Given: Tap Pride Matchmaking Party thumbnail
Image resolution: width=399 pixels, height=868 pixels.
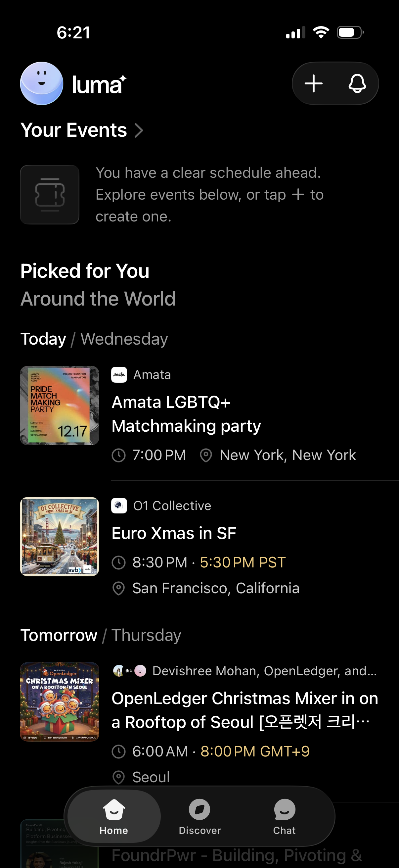Looking at the screenshot, I should (60, 405).
